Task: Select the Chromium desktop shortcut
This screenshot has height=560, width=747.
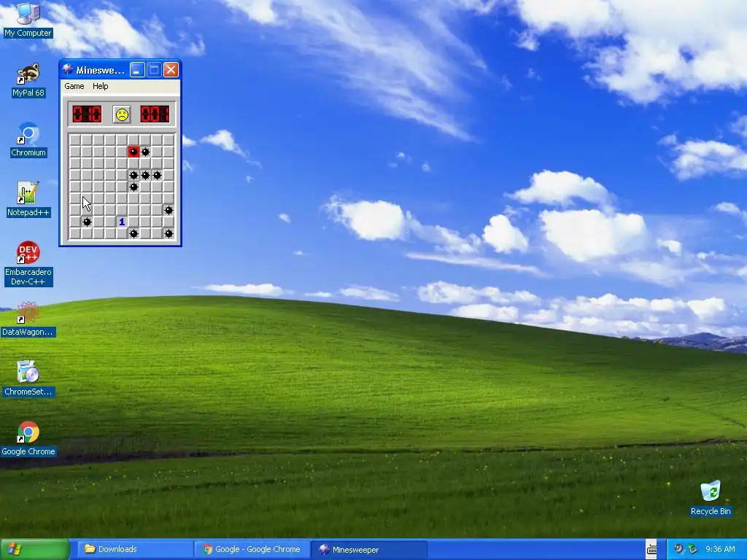Action: point(28,140)
